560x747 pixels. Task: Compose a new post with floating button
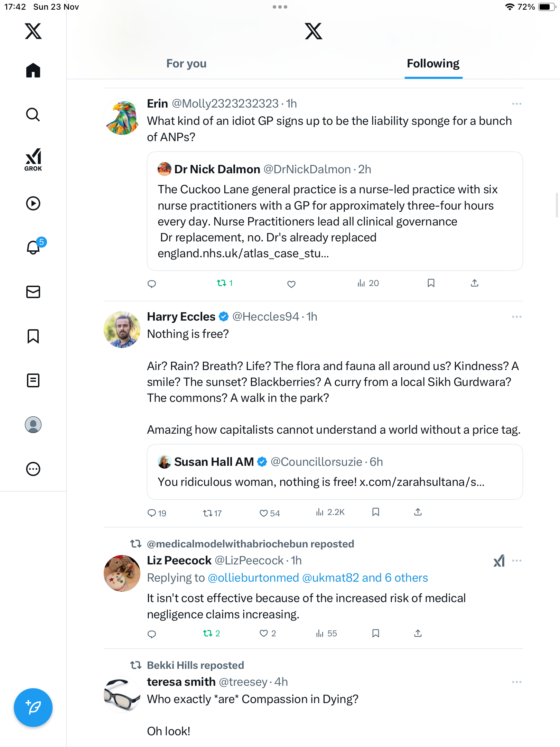click(x=33, y=707)
